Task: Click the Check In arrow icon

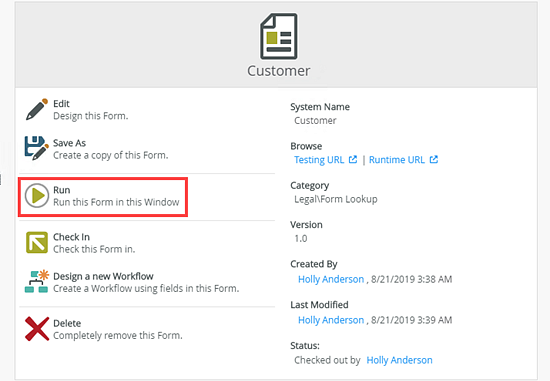Action: pos(37,242)
